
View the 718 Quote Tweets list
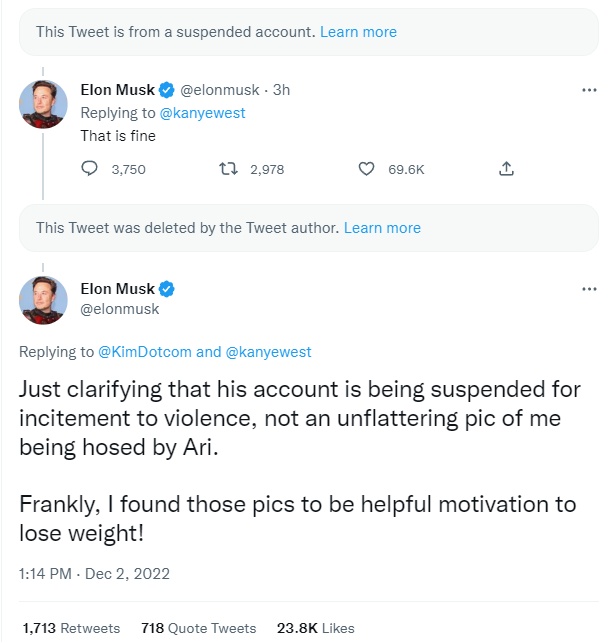198,628
